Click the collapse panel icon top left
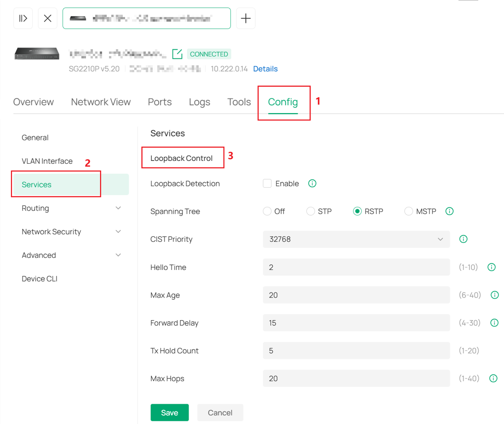Screen dimensions: 504x424 coord(23,18)
